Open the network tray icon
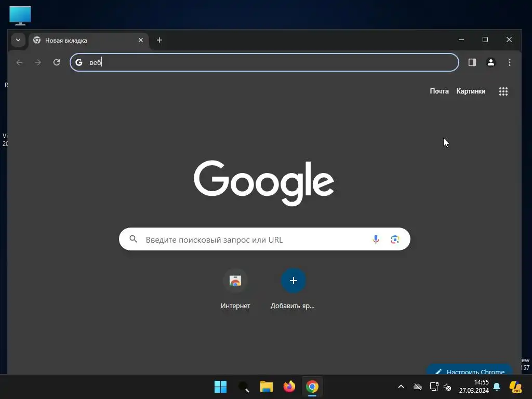532x399 pixels. (x=434, y=387)
